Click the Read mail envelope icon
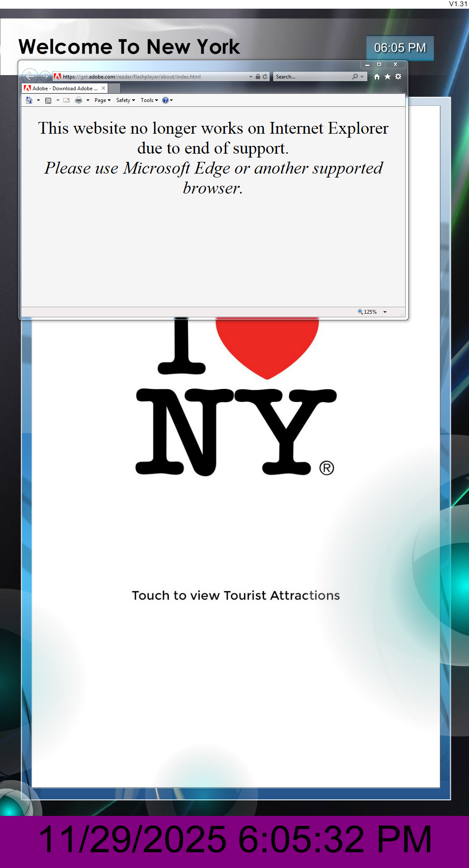 [66, 100]
